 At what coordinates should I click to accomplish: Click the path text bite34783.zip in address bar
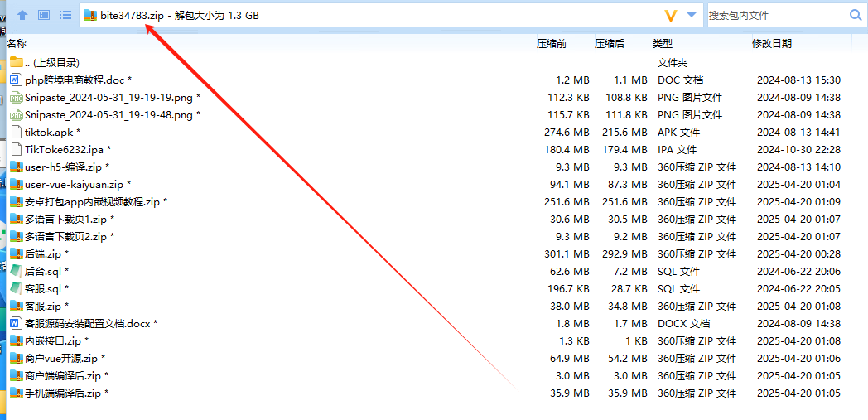(x=132, y=16)
